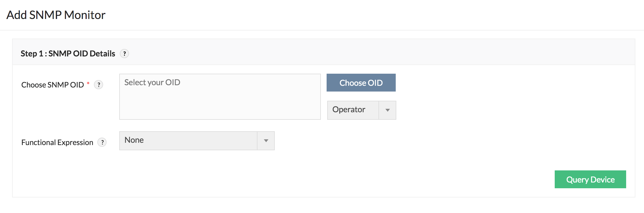Open help tooltip for Choose SNMP OID
The image size is (644, 213).
tap(99, 85)
